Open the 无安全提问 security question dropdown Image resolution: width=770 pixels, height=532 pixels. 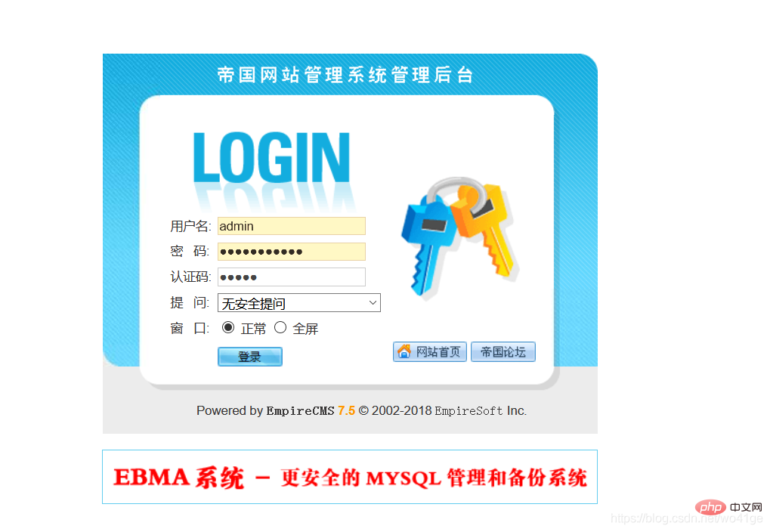(x=299, y=303)
